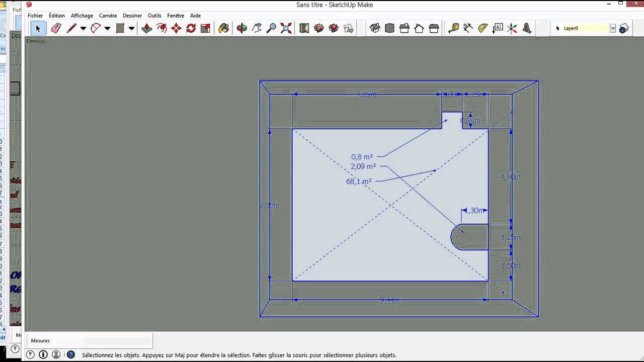Viewport: 644px width, 362px height.
Task: Select the 3D Text tool
Action: pos(527,29)
